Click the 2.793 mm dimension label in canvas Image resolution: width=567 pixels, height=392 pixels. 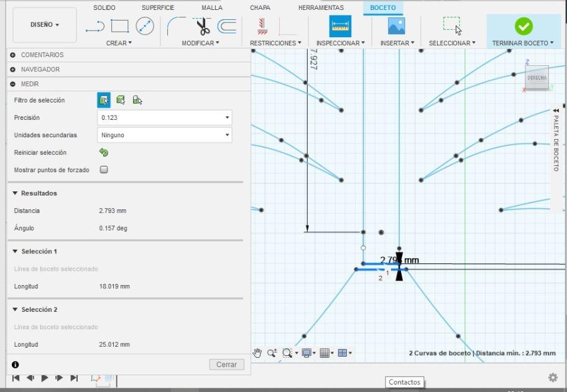[x=400, y=260]
